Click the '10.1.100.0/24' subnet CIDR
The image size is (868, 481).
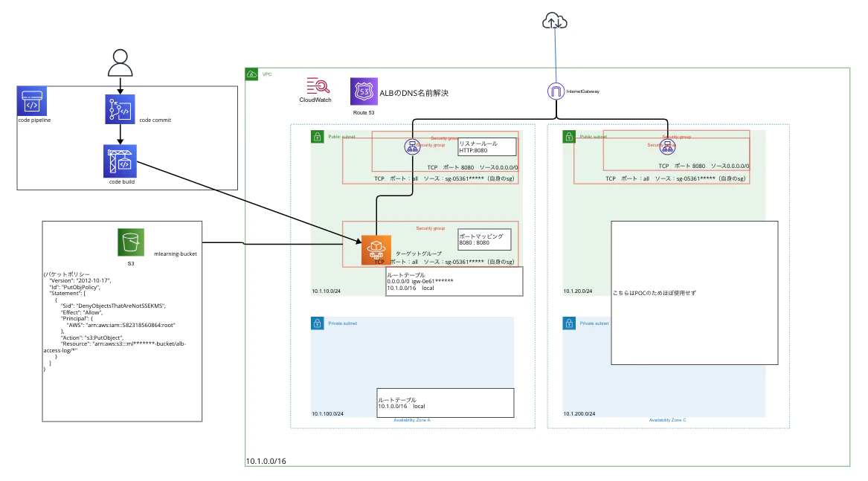(328, 413)
